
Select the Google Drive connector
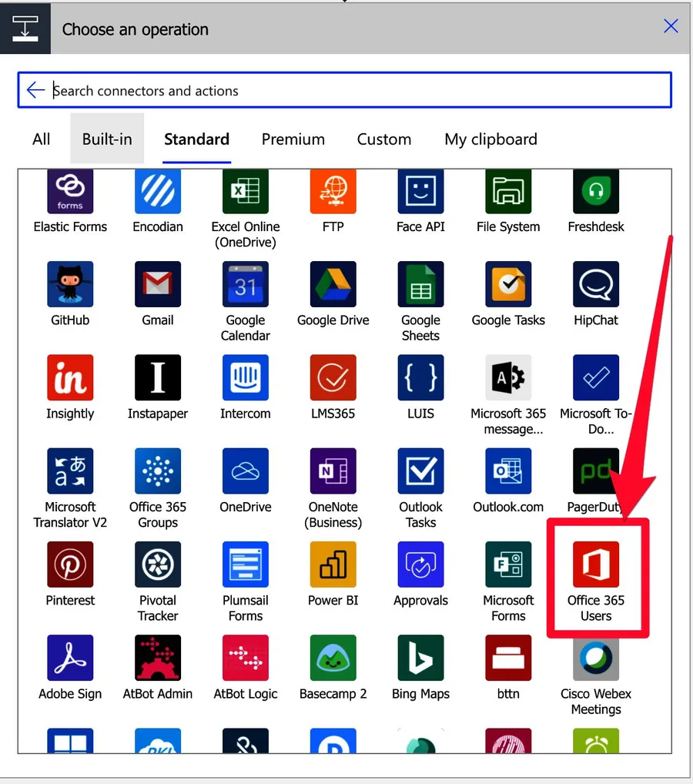(333, 284)
